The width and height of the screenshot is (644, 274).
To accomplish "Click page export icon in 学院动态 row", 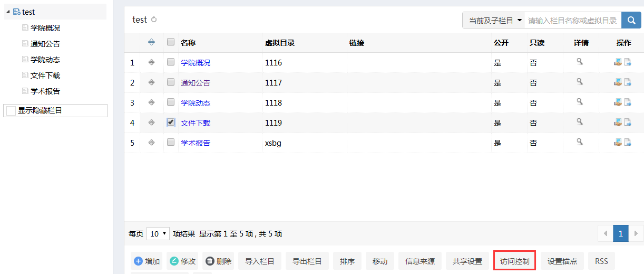I will [628, 102].
